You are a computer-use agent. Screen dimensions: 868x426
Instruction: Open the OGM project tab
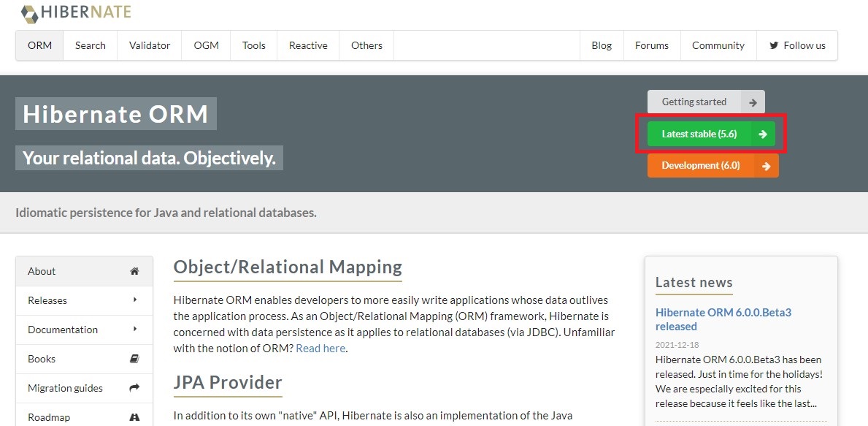click(x=206, y=45)
